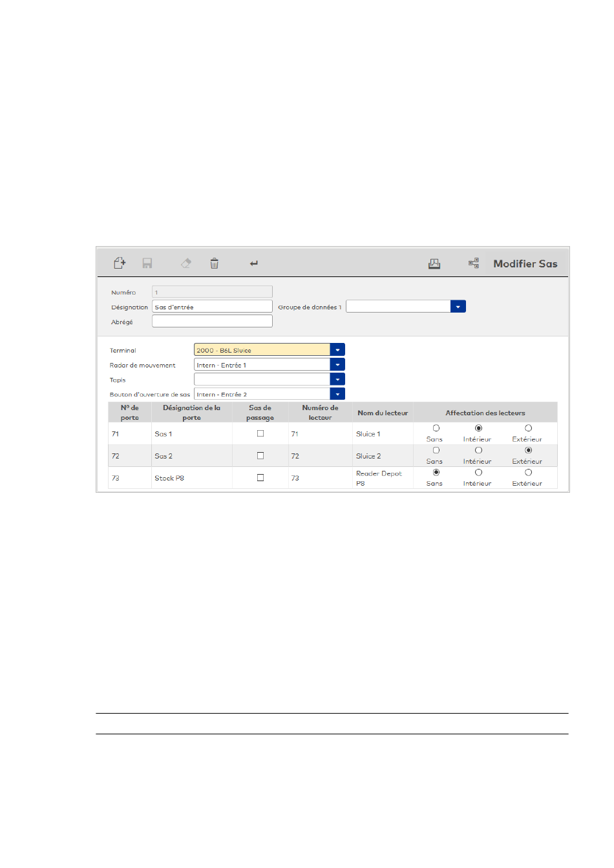This screenshot has height=868, width=614.
Task: Select Intérieur radio for Sluice 2 reader
Action: tap(478, 450)
